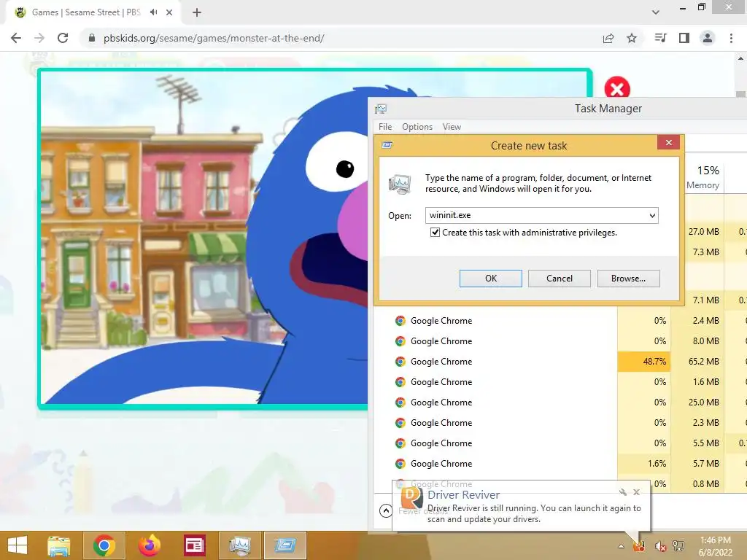Image resolution: width=747 pixels, height=560 pixels.
Task: Close the Create new task dialog
Action: (669, 142)
